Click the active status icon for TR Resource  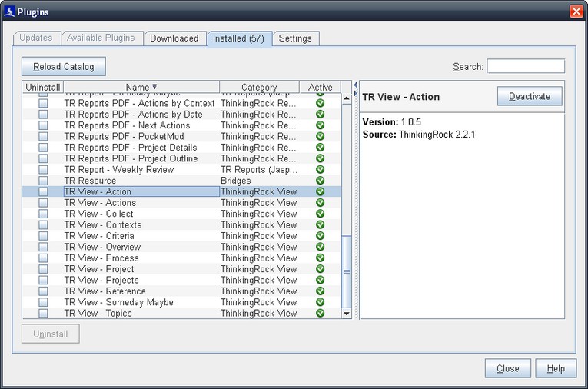tap(320, 181)
